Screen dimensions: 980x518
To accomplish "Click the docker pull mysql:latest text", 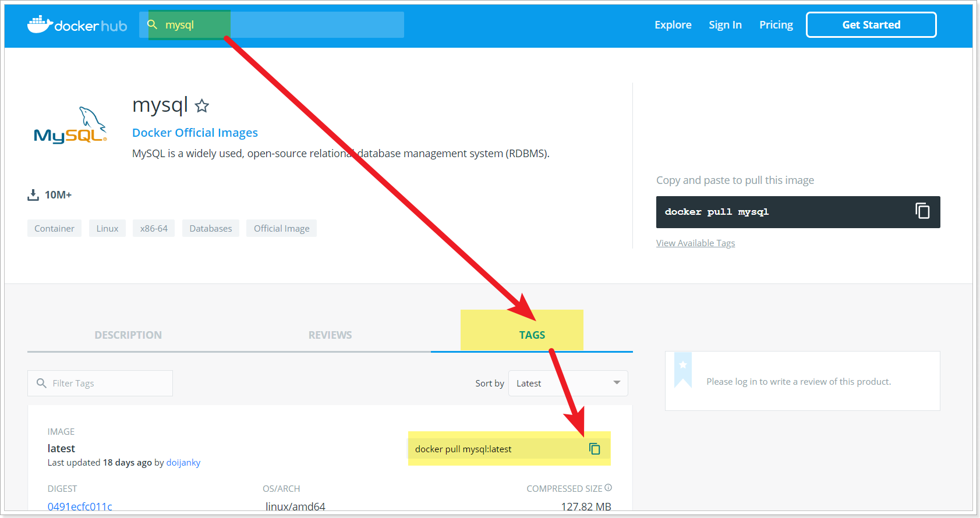I will pos(463,449).
